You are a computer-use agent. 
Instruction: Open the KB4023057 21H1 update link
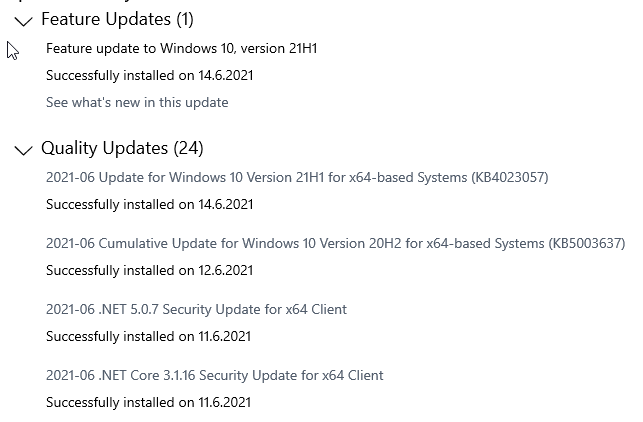coord(297,177)
